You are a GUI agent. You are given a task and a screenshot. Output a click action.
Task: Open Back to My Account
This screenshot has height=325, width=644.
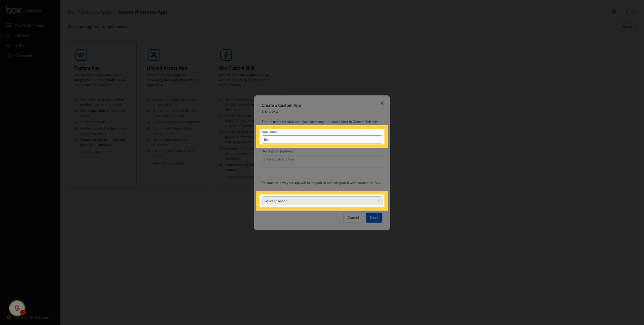(x=31, y=317)
